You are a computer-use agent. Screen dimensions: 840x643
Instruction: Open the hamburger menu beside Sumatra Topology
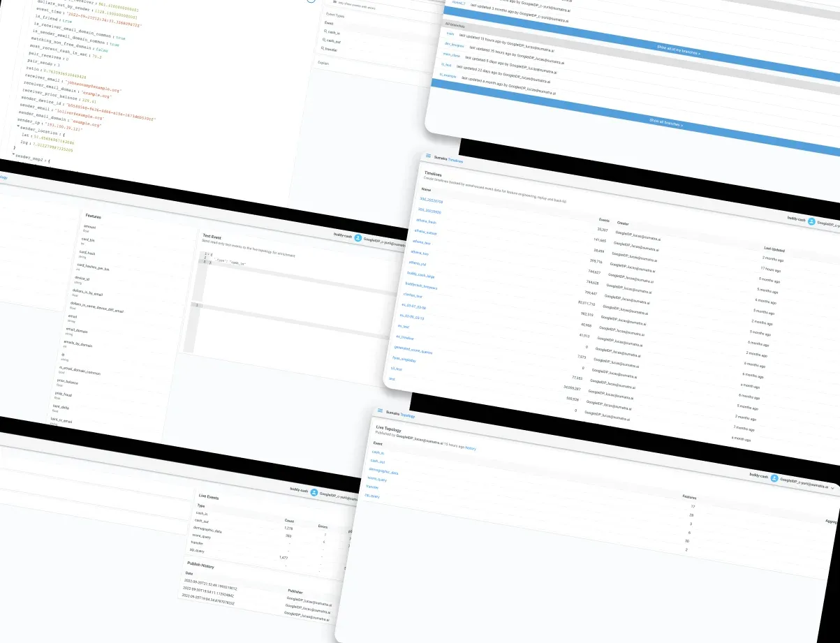[381, 411]
